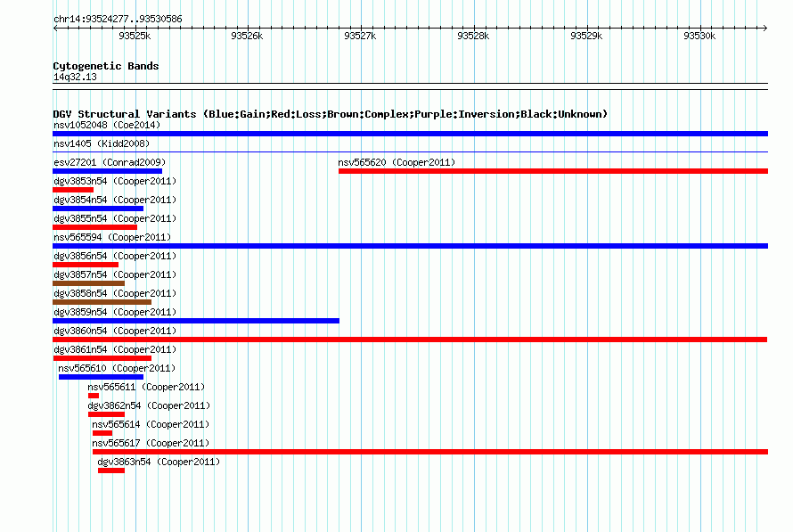793x532 pixels.
Task: Click the nsv565620 red loss bar
Action: click(x=553, y=171)
